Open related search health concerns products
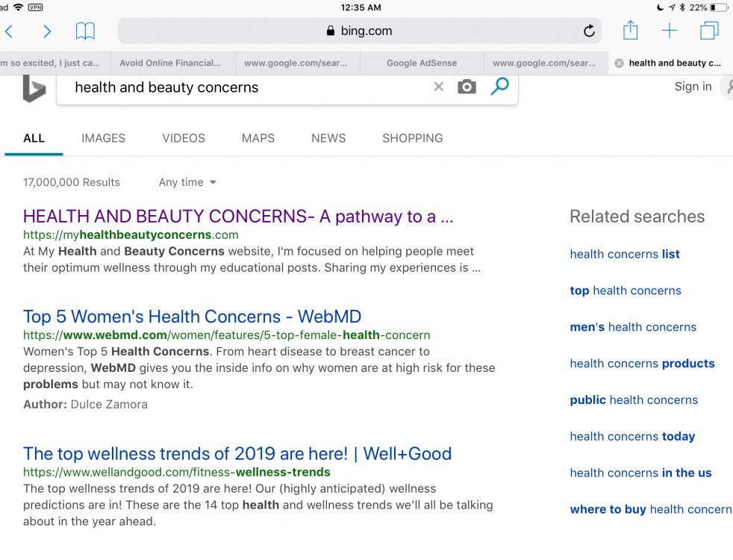The width and height of the screenshot is (733, 560). pyautogui.click(x=643, y=364)
